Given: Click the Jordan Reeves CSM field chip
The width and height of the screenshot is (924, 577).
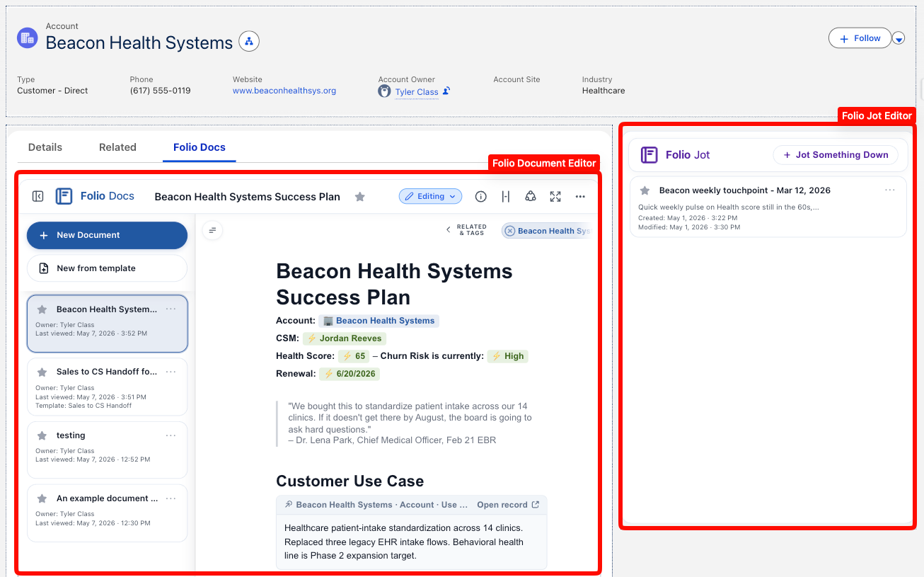Looking at the screenshot, I should (345, 338).
